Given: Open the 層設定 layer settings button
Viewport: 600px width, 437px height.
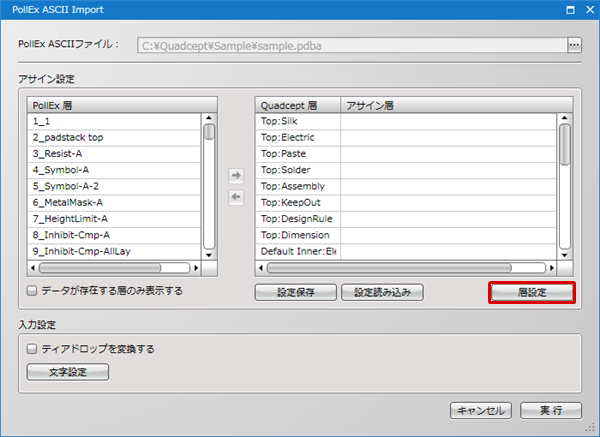Looking at the screenshot, I should click(x=532, y=293).
